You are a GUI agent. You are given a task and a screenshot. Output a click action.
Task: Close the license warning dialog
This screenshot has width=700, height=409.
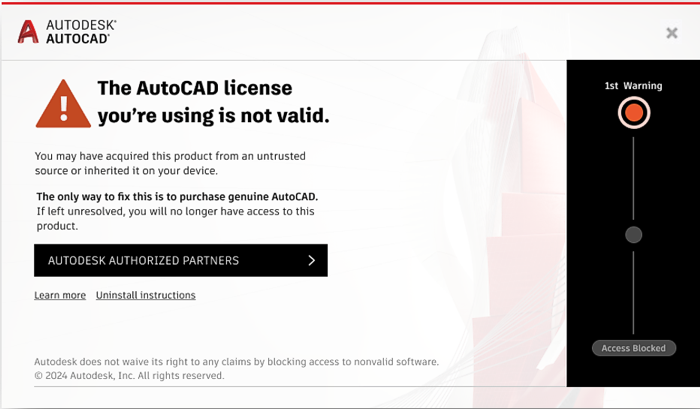pyautogui.click(x=672, y=33)
